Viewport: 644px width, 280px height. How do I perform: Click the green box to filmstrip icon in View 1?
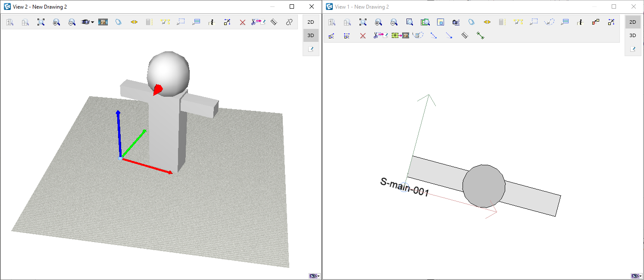coord(400,36)
